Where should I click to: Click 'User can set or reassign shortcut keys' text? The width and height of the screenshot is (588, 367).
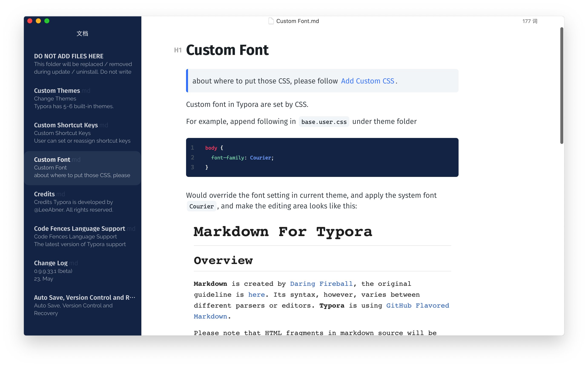[x=82, y=141]
